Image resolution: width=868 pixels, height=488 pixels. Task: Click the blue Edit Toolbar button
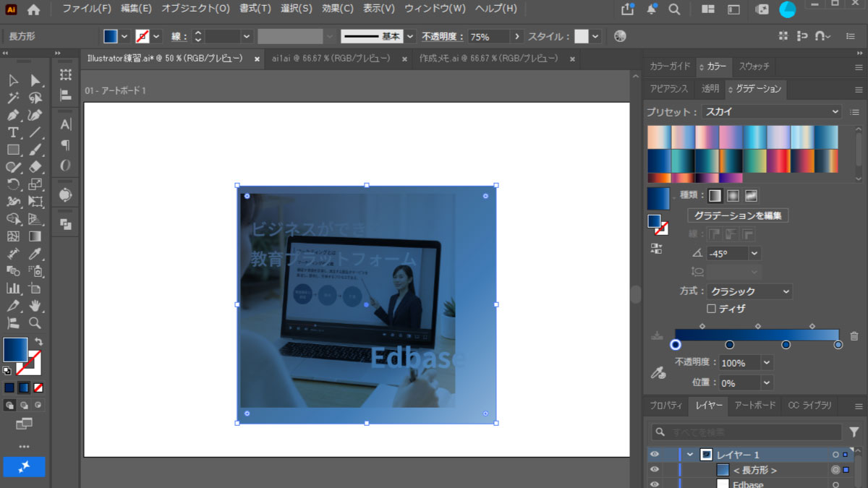[x=24, y=466]
